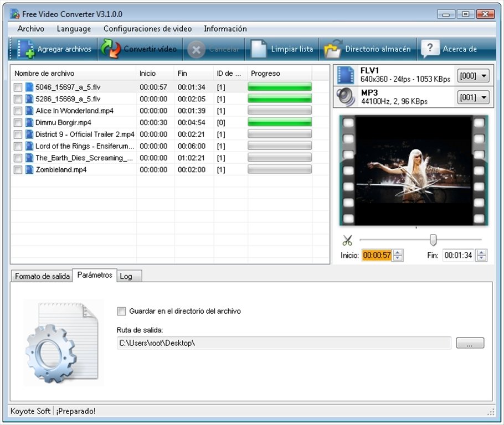Viewport: 504px width, 425px height.
Task: Sort by Nombre de archivo column
Action: [x=74, y=74]
